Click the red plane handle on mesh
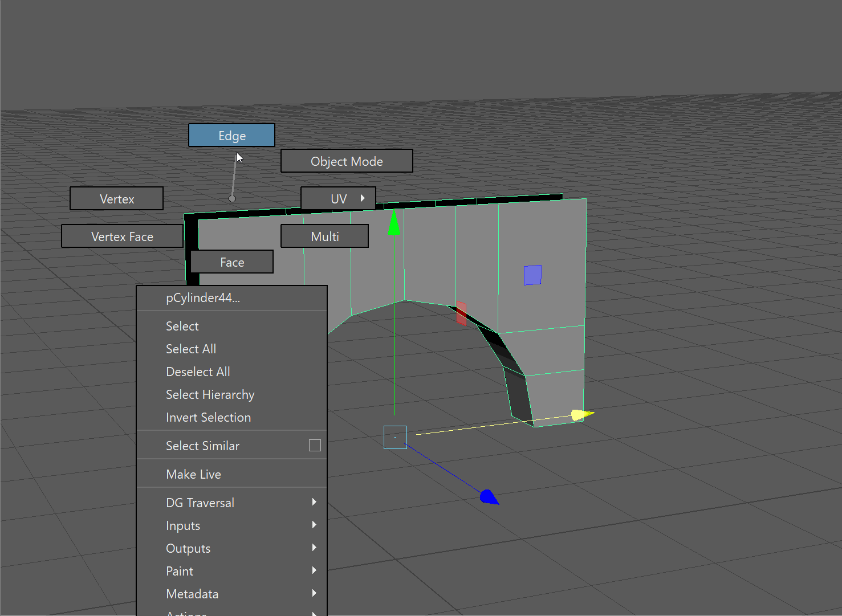The height and width of the screenshot is (616, 842). point(461,313)
